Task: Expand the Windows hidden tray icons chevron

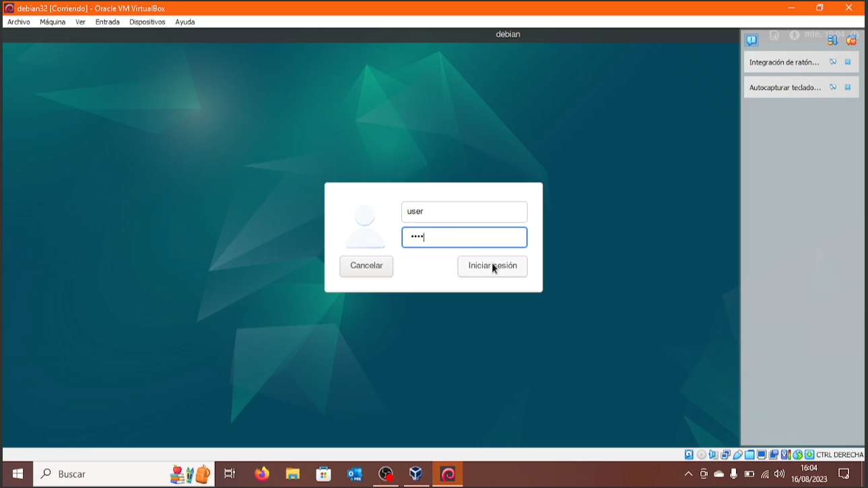Action: [x=688, y=474]
